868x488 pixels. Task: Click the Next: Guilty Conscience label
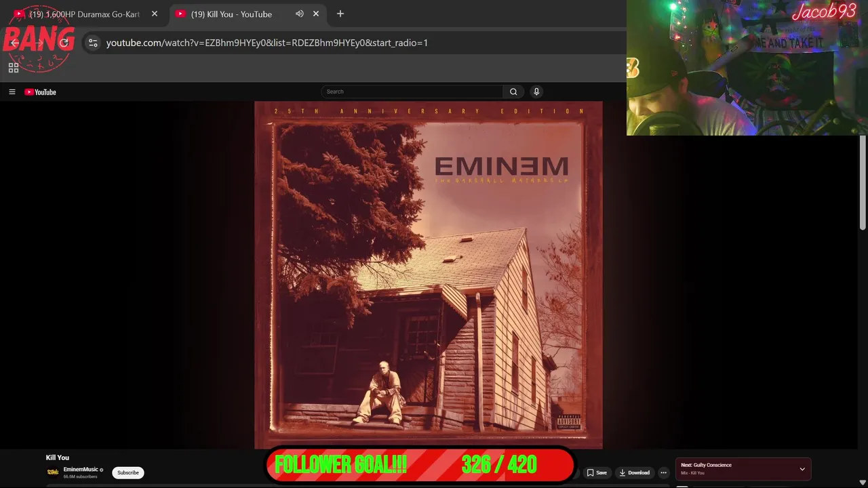[x=706, y=465]
